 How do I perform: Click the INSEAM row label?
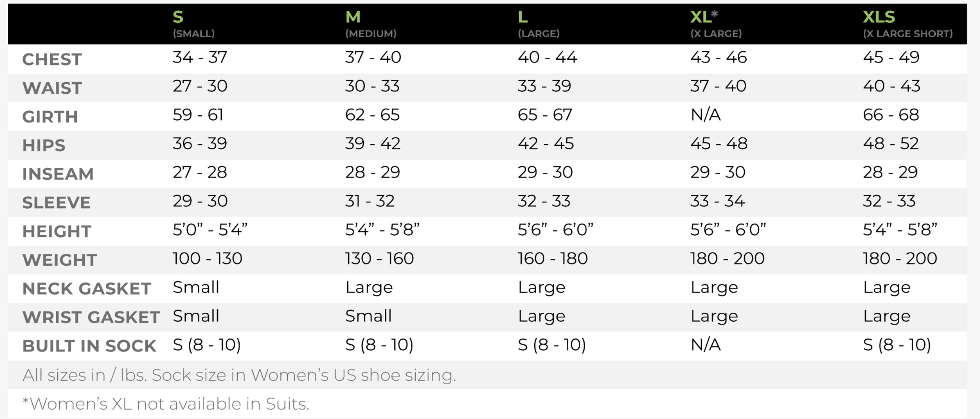(x=58, y=174)
